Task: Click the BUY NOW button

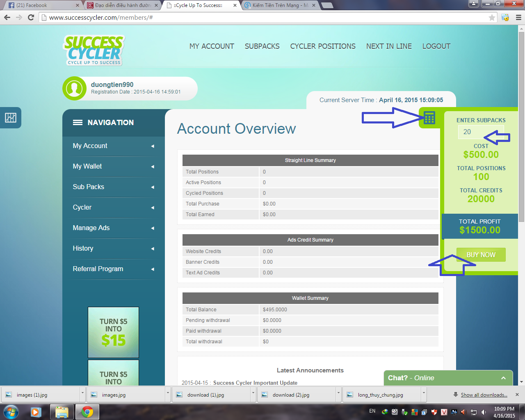Action: (x=481, y=255)
